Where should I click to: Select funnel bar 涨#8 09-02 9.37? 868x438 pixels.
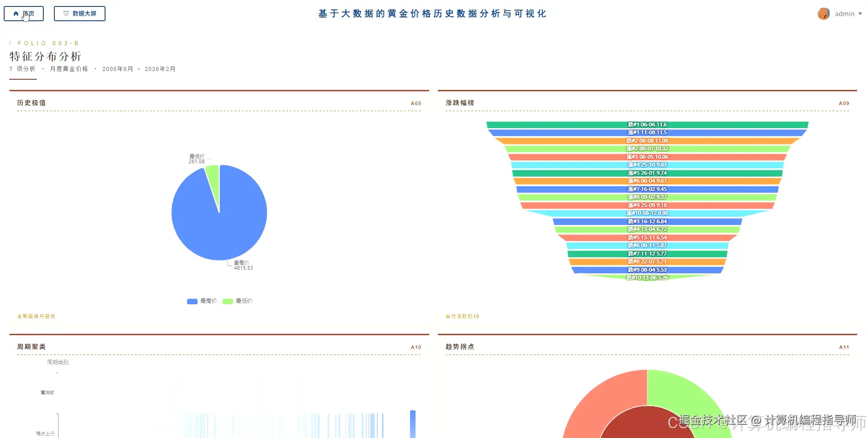pyautogui.click(x=647, y=197)
